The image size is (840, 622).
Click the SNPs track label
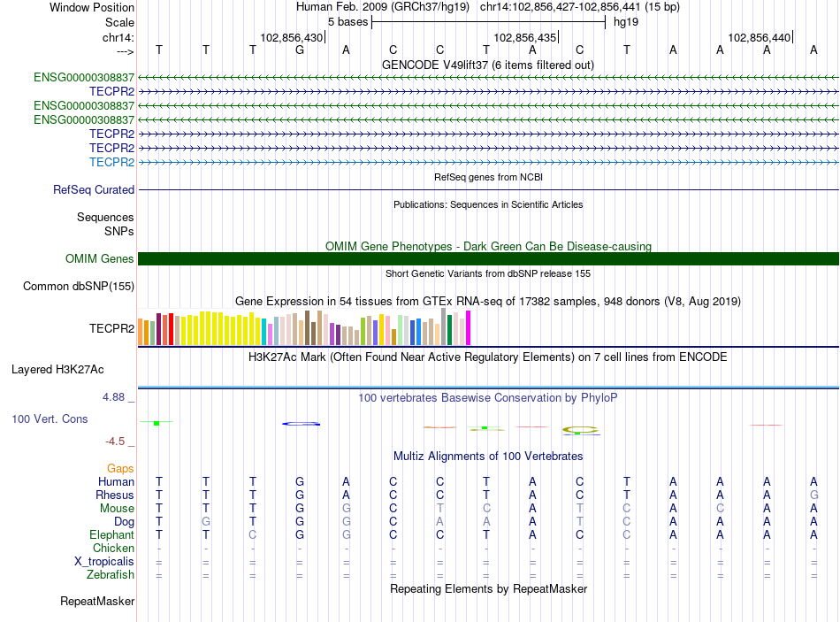tap(119, 231)
